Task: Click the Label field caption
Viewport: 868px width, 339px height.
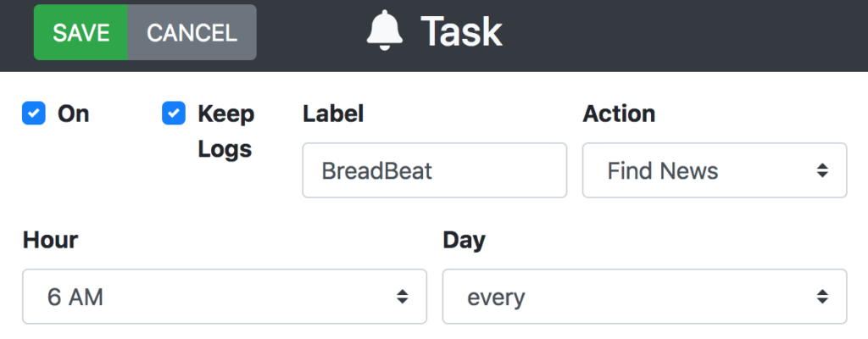Action: point(333,114)
